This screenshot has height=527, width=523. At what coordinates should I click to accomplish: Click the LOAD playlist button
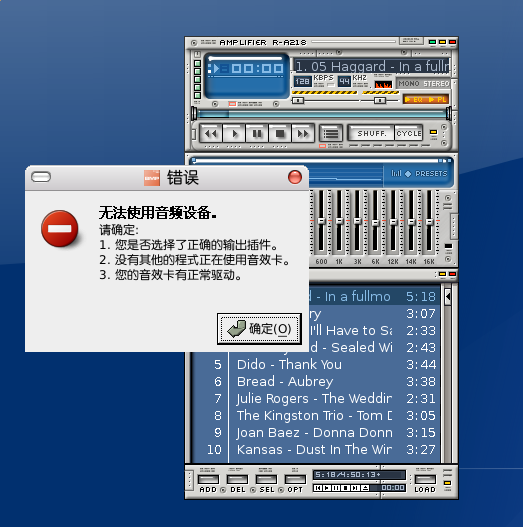tap(425, 483)
